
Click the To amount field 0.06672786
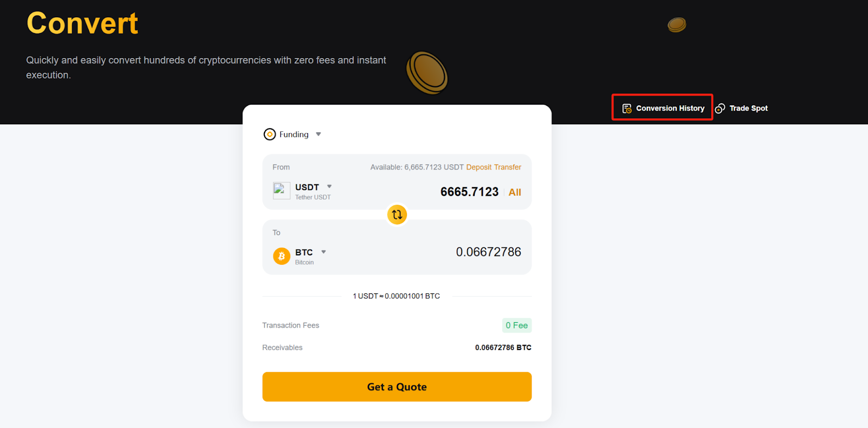488,252
